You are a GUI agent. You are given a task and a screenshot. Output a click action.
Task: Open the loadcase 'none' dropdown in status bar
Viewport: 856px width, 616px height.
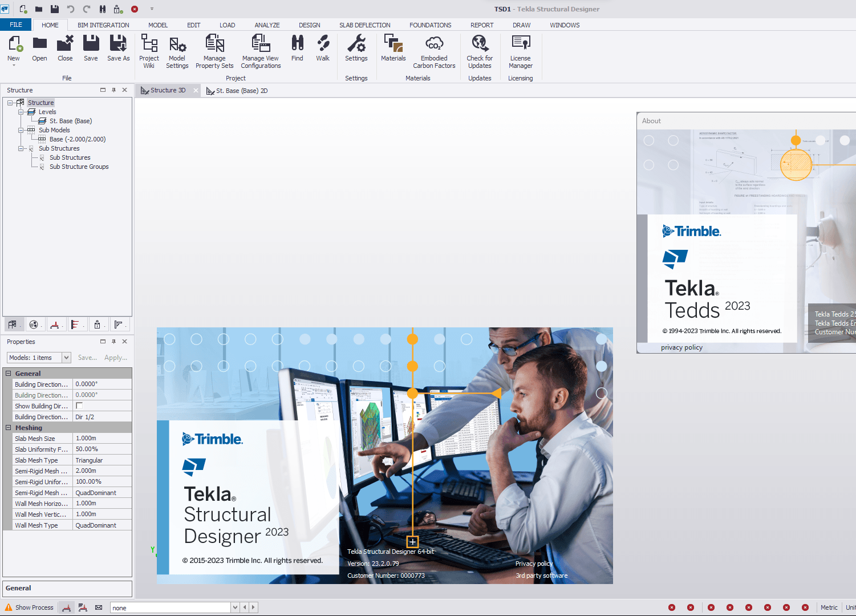(x=234, y=607)
